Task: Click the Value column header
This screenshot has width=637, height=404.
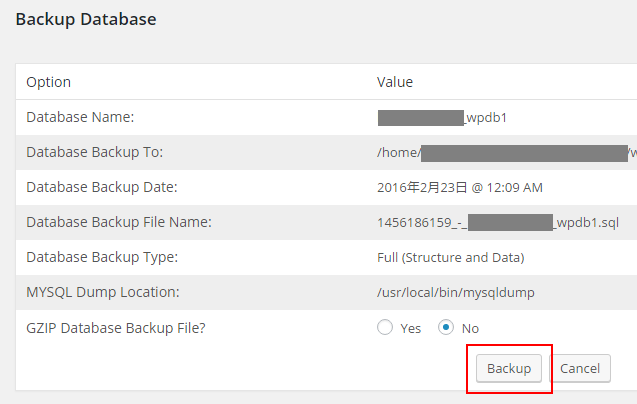Action: tap(395, 82)
